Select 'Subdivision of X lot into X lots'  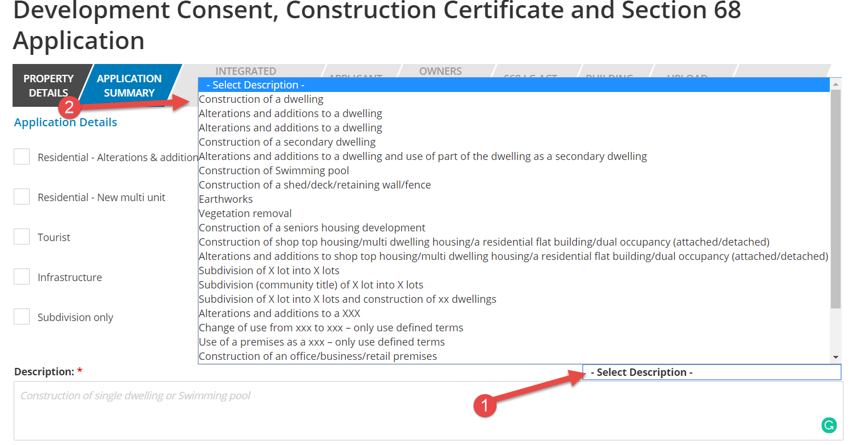514,271
